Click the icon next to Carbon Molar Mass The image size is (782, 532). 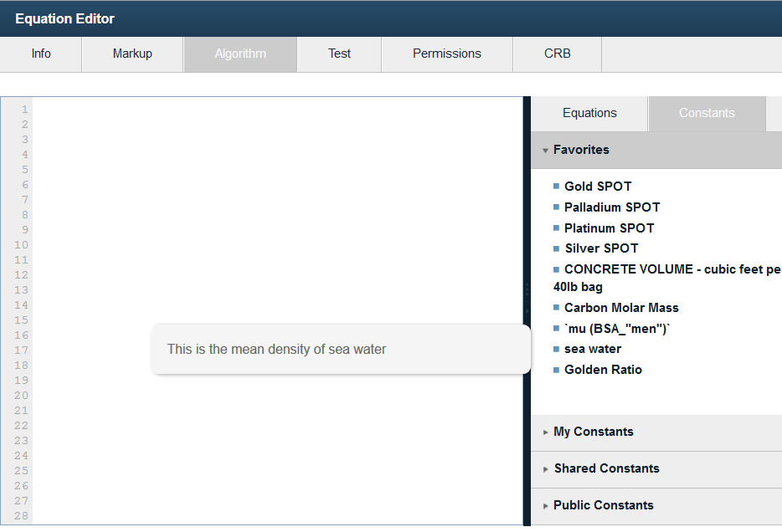pos(557,307)
